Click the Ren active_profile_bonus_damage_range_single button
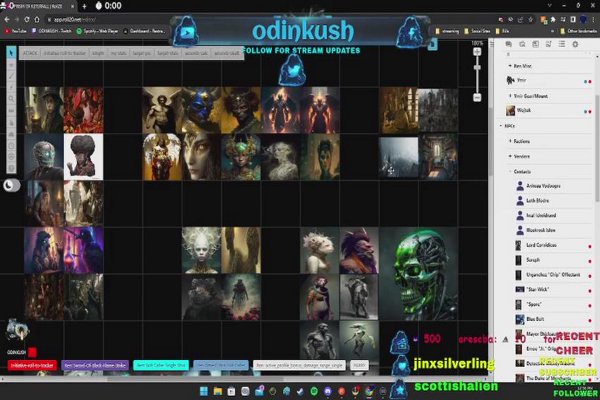This screenshot has height=400, width=600. click(299, 365)
